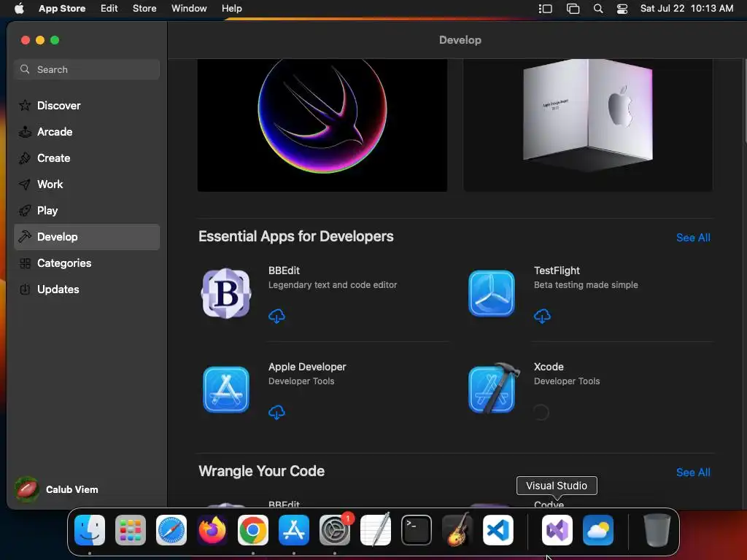Open Finder from the Dock
This screenshot has width=747, height=560.
pyautogui.click(x=90, y=530)
